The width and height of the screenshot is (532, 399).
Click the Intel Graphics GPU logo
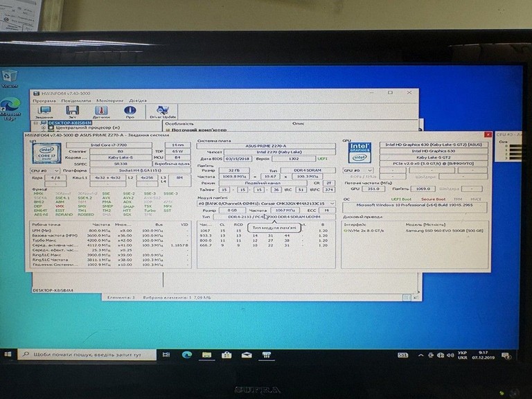tap(360, 152)
